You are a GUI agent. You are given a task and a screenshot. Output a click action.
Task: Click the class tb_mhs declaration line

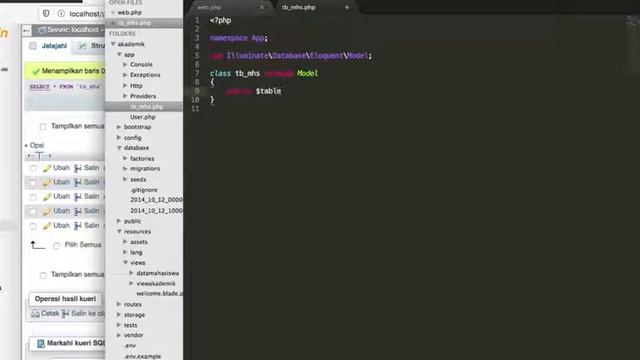[264, 73]
